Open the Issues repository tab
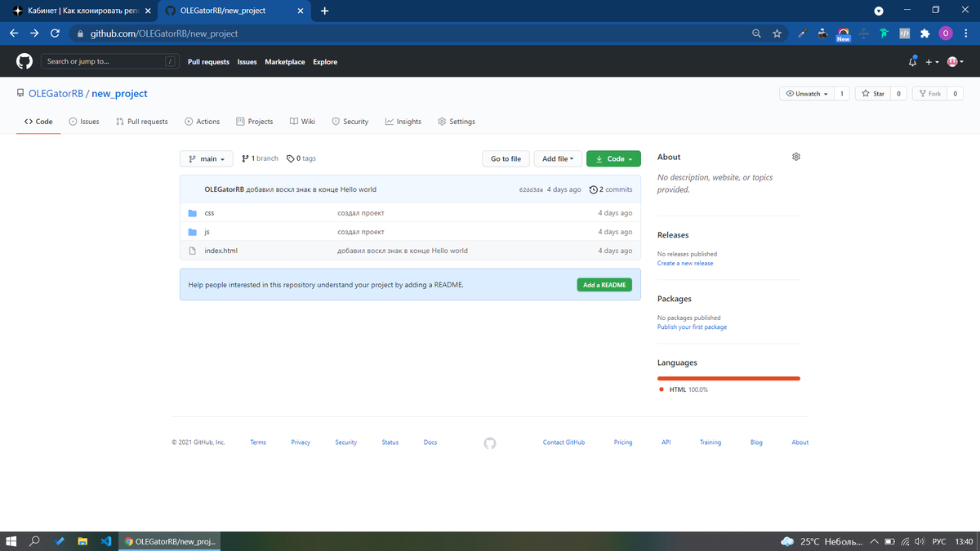Screen dimensions: 980x551 84,122
